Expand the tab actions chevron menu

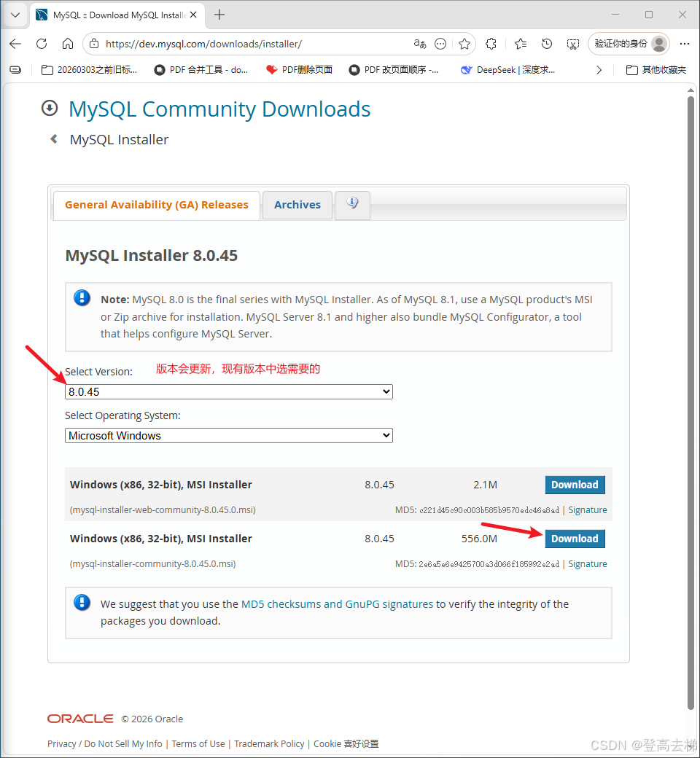pyautogui.click(x=15, y=15)
